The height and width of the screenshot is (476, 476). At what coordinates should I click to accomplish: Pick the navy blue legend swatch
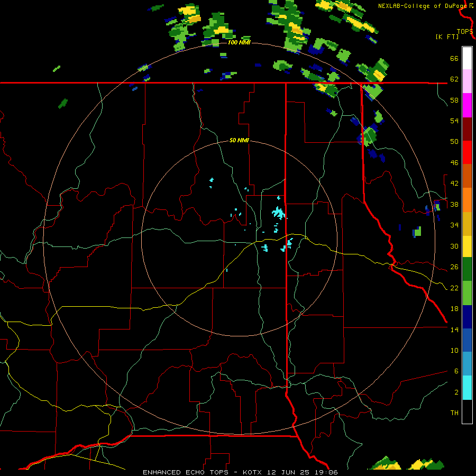[x=467, y=317]
